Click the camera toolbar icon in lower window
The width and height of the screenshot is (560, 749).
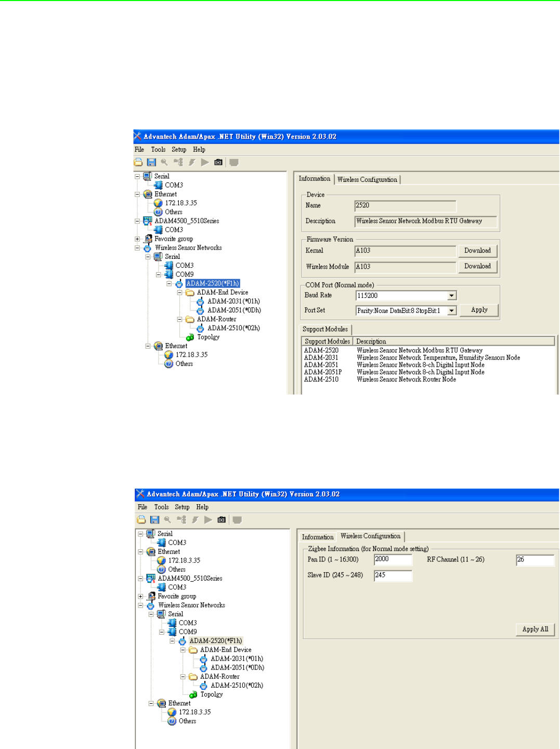point(222,520)
